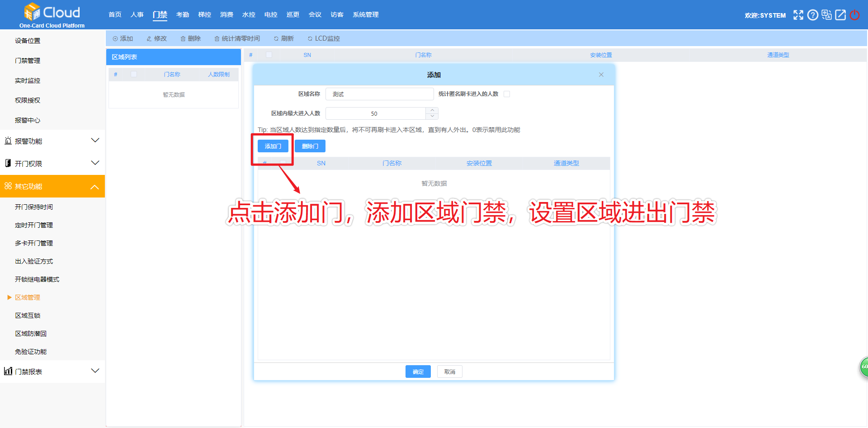Select 开锁继电器模式 in sidebar
868x428 pixels.
(37, 279)
